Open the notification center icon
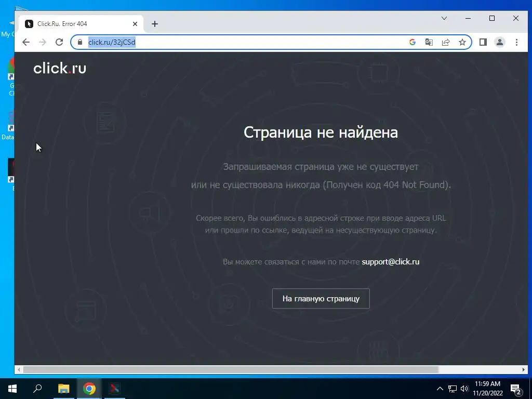The height and width of the screenshot is (399, 532). click(x=516, y=389)
